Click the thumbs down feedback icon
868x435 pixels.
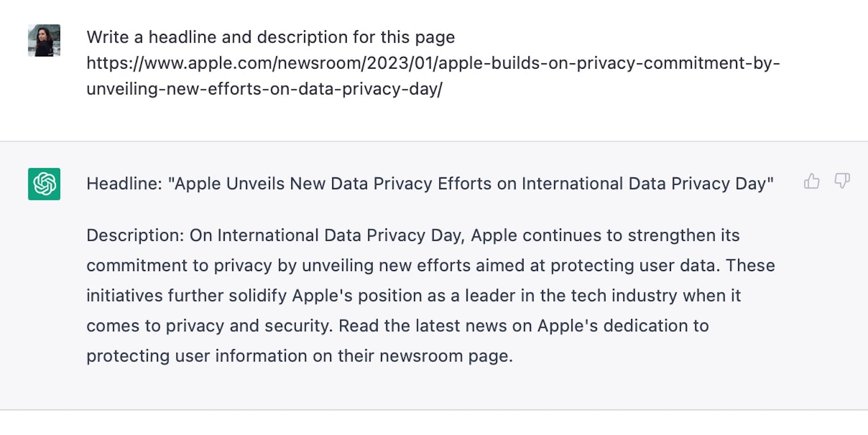(842, 181)
